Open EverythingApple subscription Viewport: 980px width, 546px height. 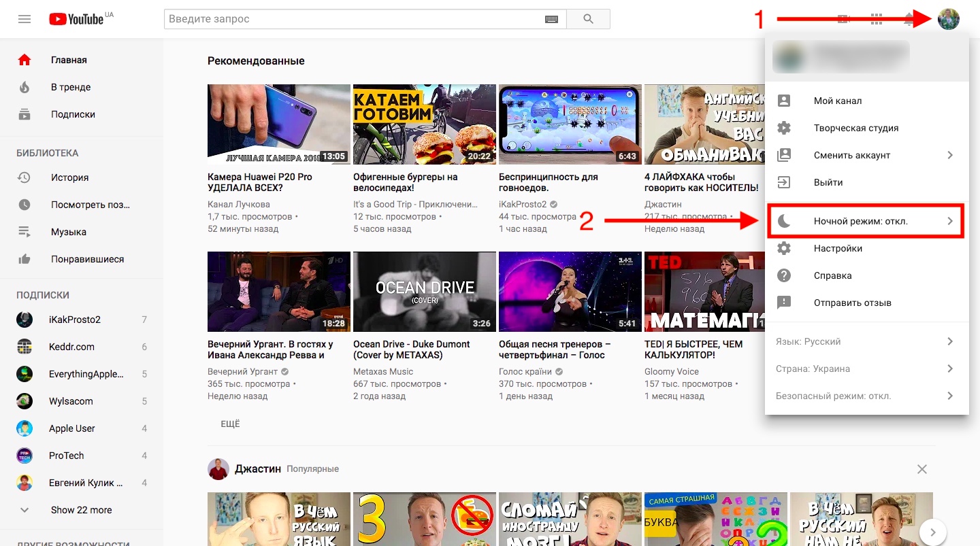(x=82, y=374)
